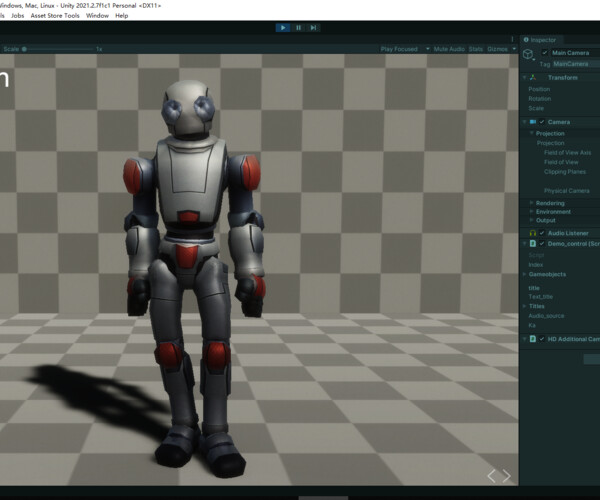Click the Camera component icon
The height and width of the screenshot is (500, 600).
tap(533, 122)
